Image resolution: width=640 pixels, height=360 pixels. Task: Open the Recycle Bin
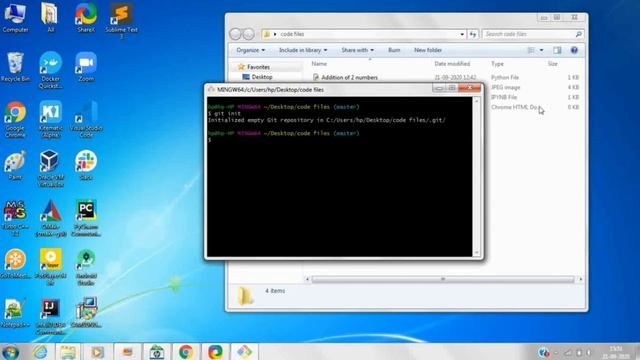pyautogui.click(x=15, y=67)
